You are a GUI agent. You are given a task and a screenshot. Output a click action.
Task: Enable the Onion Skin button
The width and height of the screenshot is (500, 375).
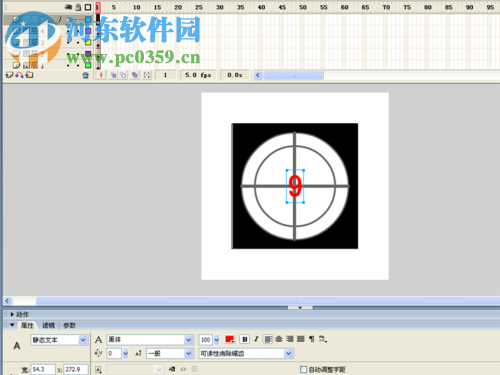[113, 75]
